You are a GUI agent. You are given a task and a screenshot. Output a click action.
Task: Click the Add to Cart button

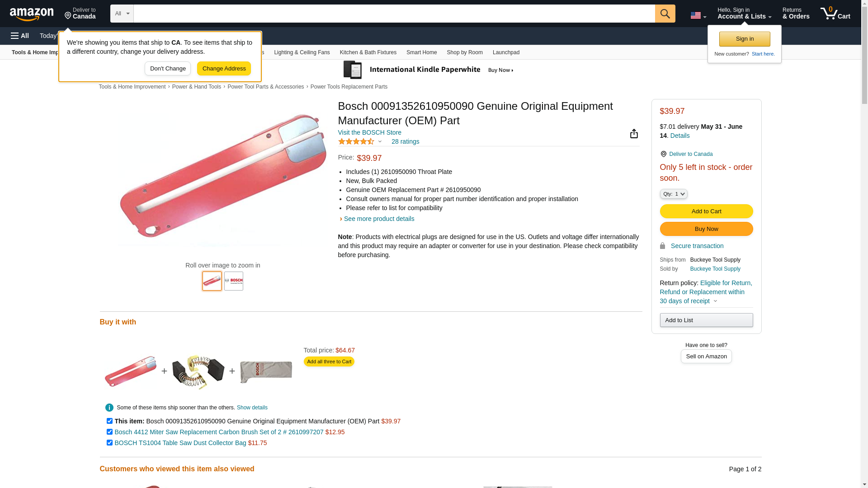(706, 211)
